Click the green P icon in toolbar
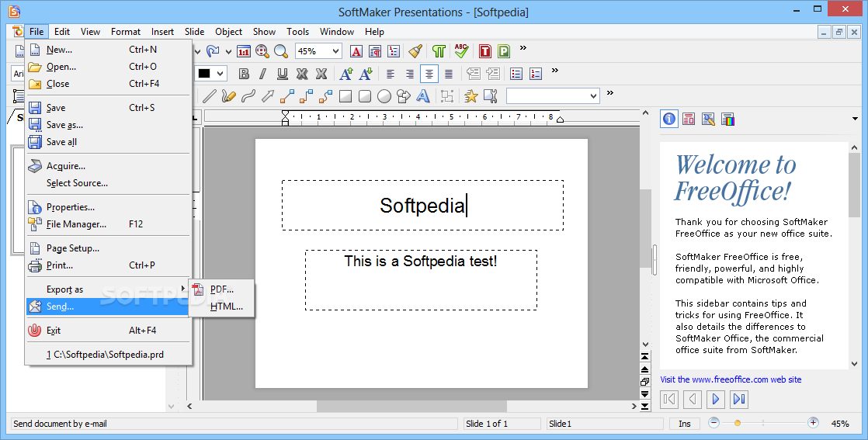The height and width of the screenshot is (440, 868). click(x=504, y=51)
